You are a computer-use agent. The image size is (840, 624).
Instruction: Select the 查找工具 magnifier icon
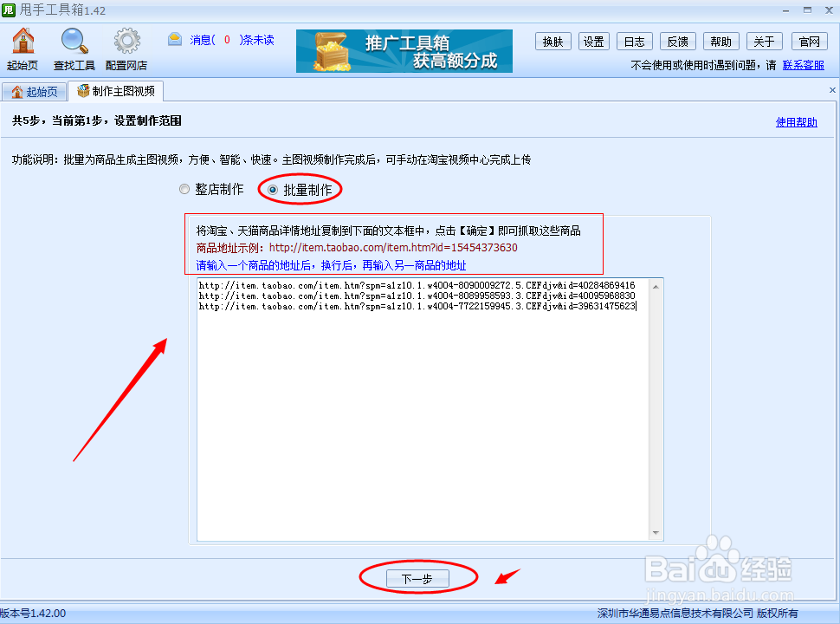click(74, 42)
